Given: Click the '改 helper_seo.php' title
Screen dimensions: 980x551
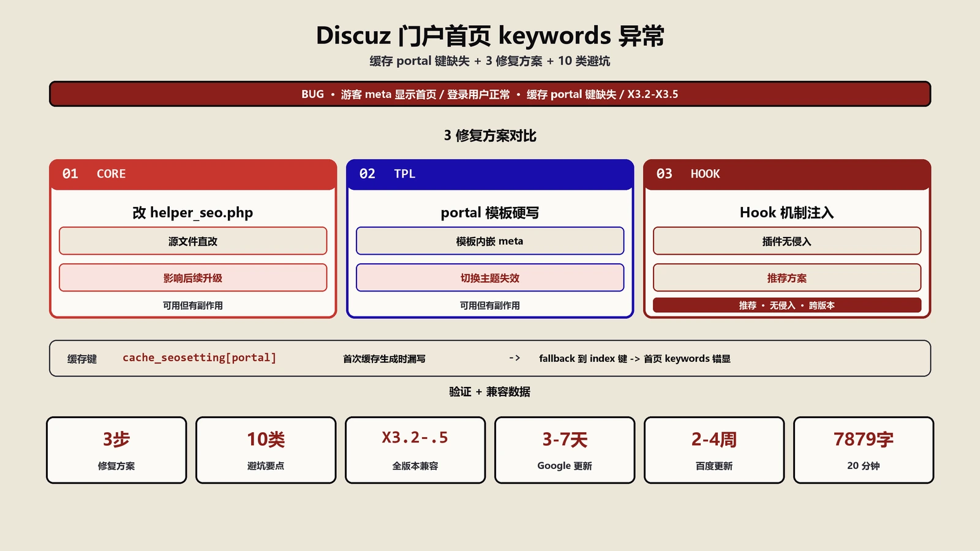Looking at the screenshot, I should click(193, 212).
